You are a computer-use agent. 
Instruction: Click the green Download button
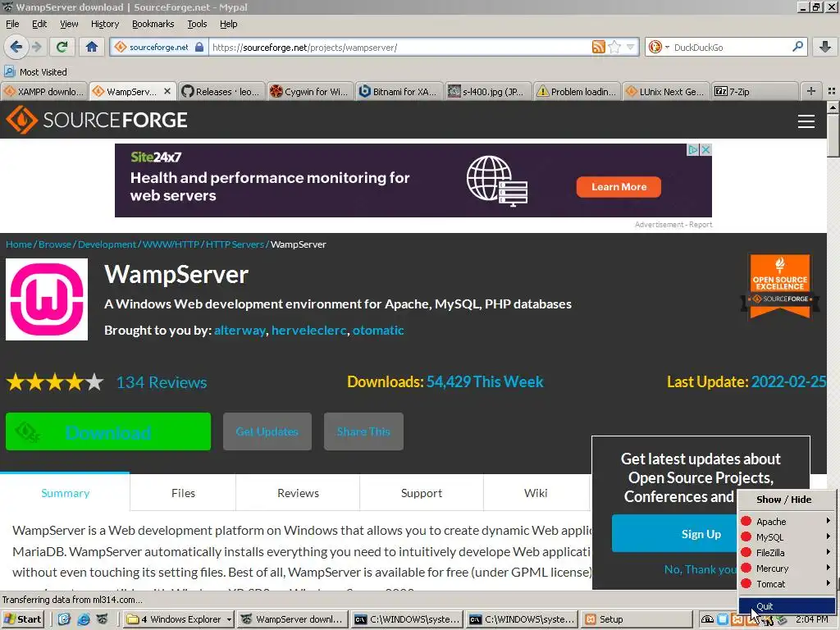(x=108, y=431)
